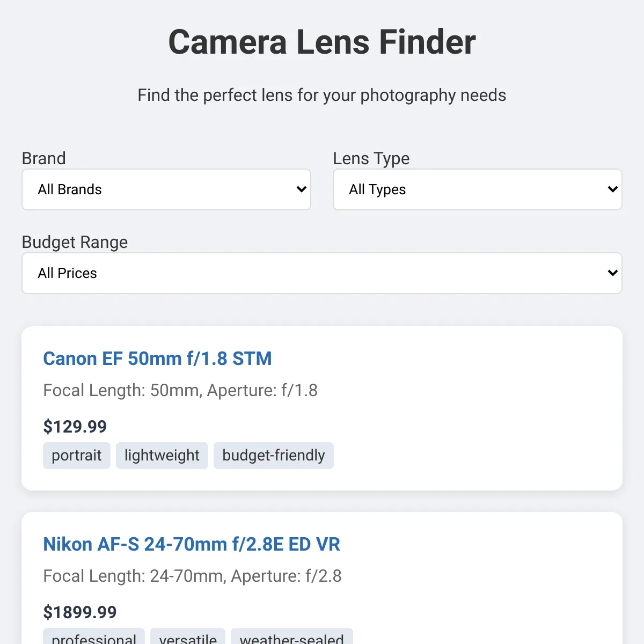Select the budget-friendly tag
The height and width of the screenshot is (644, 644).
click(274, 456)
